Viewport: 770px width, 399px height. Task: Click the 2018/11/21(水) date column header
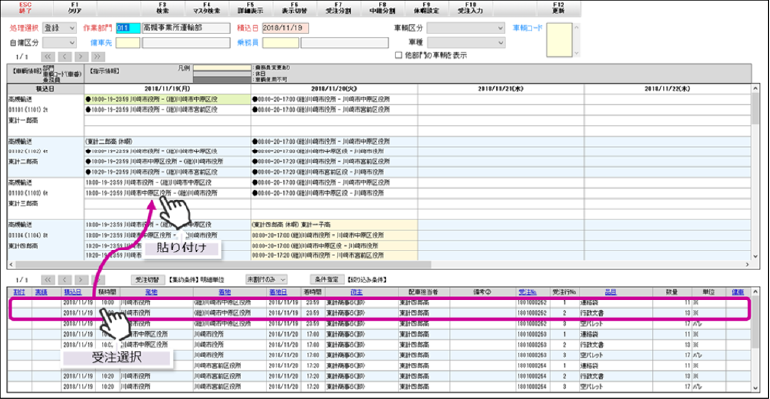pyautogui.click(x=501, y=89)
